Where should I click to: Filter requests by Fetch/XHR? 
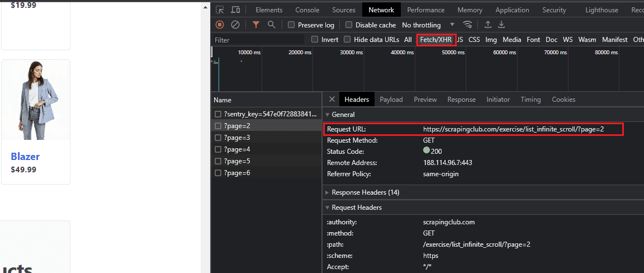tap(436, 40)
